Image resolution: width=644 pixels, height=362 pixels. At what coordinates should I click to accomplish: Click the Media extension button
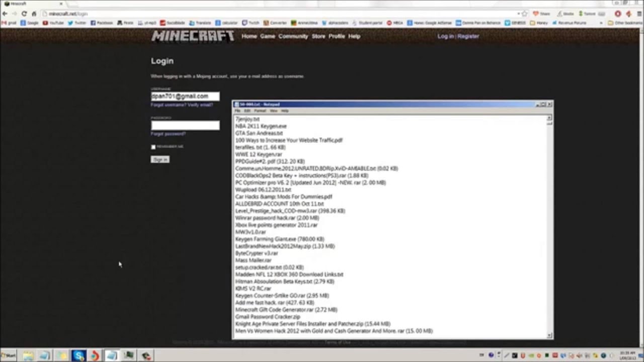(x=566, y=14)
